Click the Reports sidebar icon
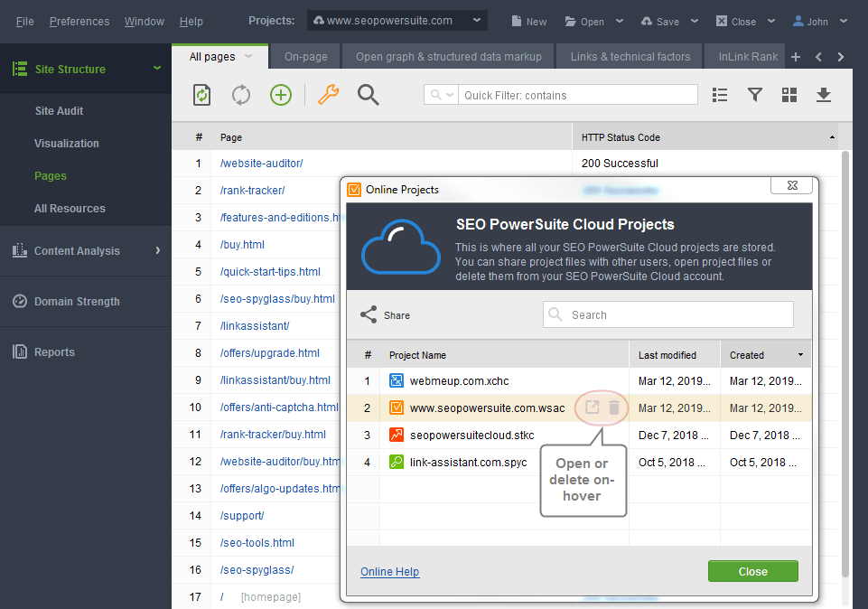The height and width of the screenshot is (609, 868). coord(20,351)
